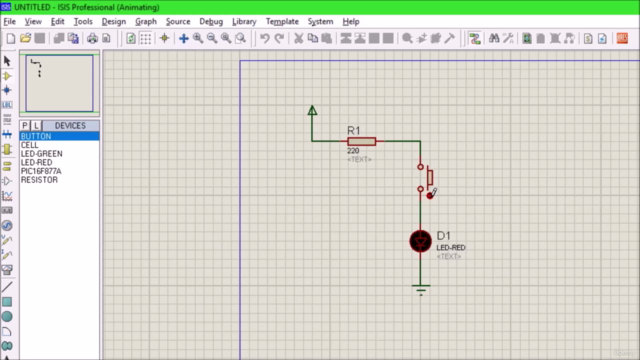Select the arrow selection mode tool

point(7,61)
